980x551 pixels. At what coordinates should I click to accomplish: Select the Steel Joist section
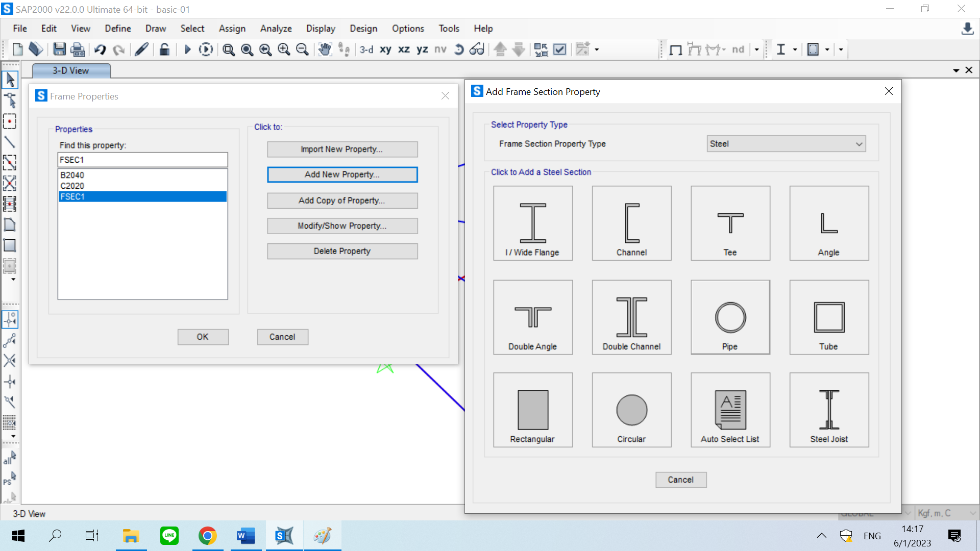(829, 410)
